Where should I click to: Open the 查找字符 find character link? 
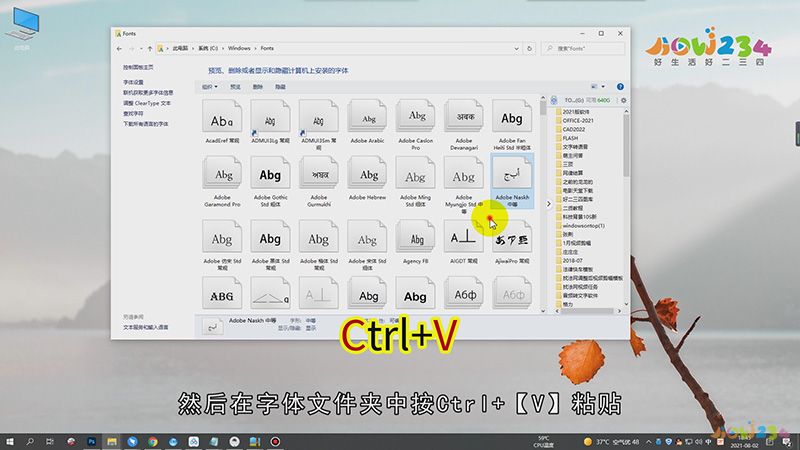(x=133, y=114)
